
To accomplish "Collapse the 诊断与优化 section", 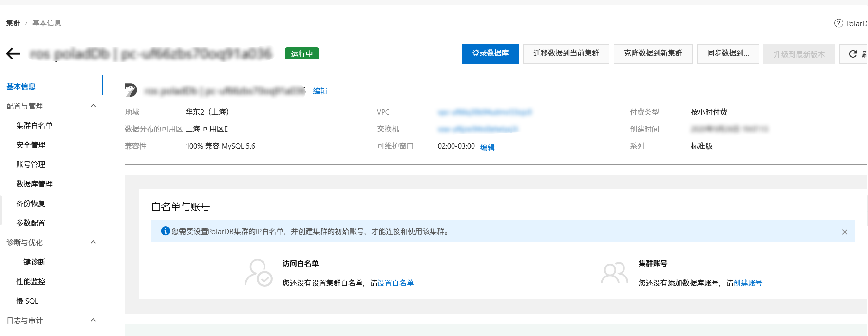I will click(x=93, y=242).
